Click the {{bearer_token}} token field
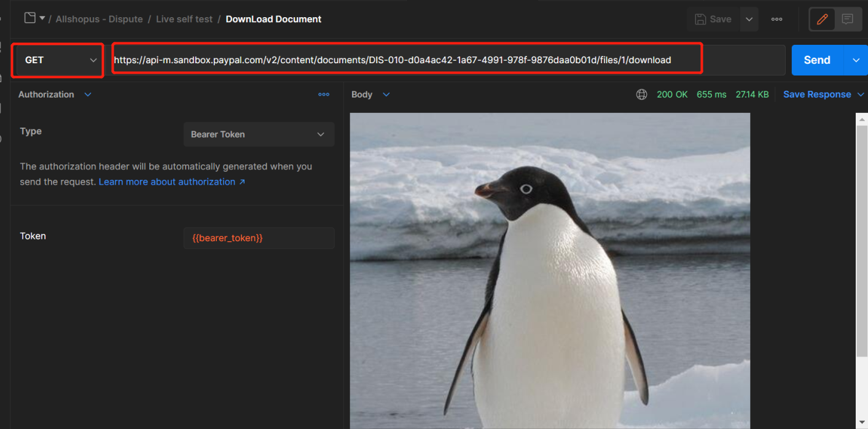868x429 pixels. [259, 238]
